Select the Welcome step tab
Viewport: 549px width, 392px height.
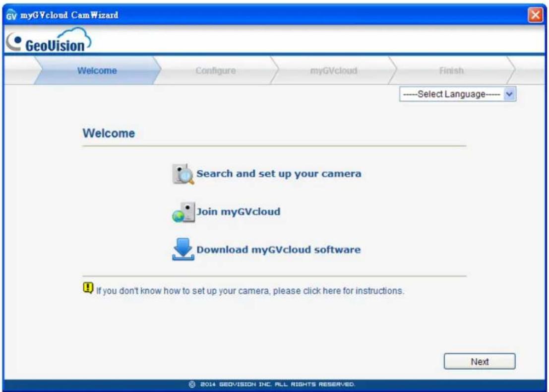coord(97,70)
